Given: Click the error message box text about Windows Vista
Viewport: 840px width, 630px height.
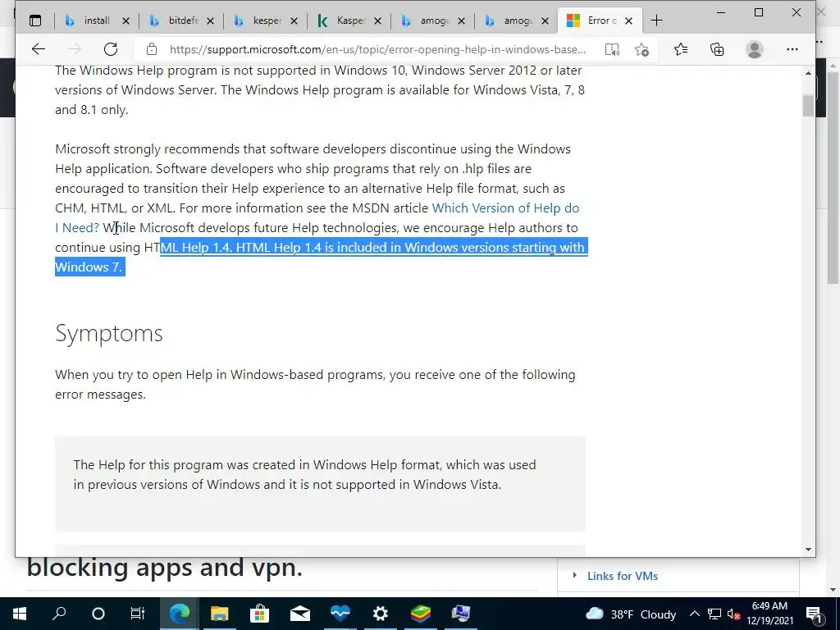Looking at the screenshot, I should (304, 475).
